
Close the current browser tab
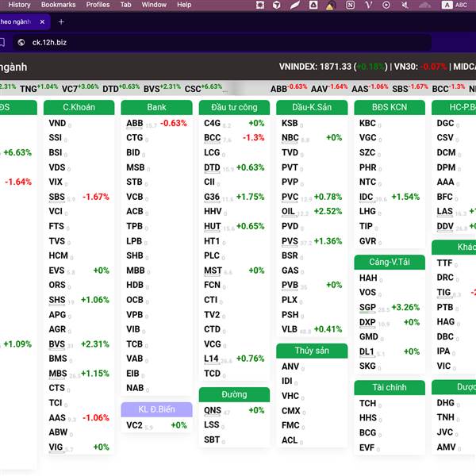(42, 22)
